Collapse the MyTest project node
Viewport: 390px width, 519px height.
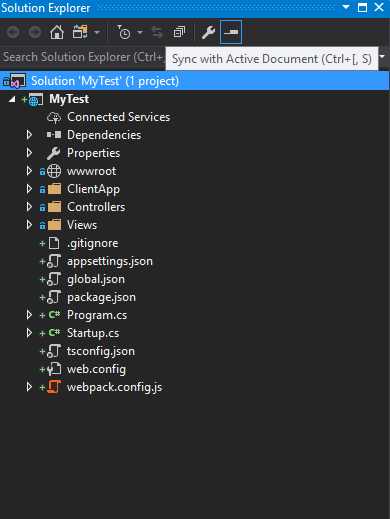pyautogui.click(x=12, y=99)
